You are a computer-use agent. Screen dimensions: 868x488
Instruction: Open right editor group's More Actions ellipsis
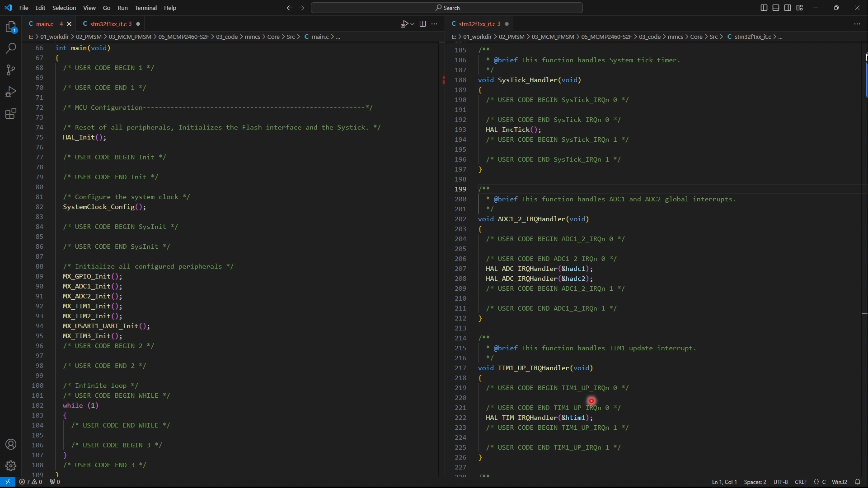pyautogui.click(x=857, y=24)
